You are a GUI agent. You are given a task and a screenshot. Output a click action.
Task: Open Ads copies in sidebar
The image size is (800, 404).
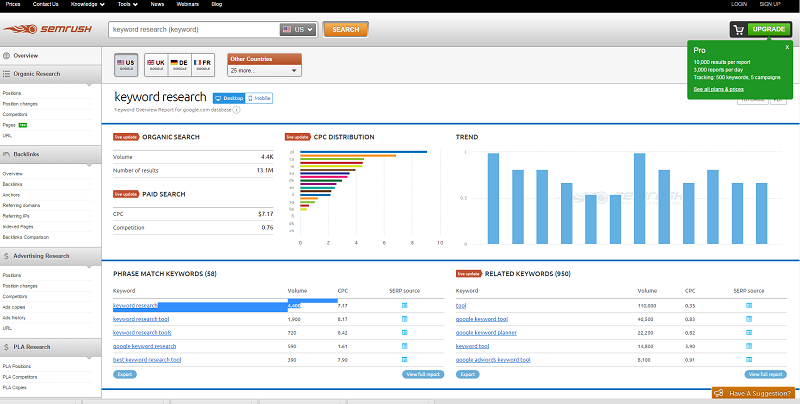coord(14,307)
